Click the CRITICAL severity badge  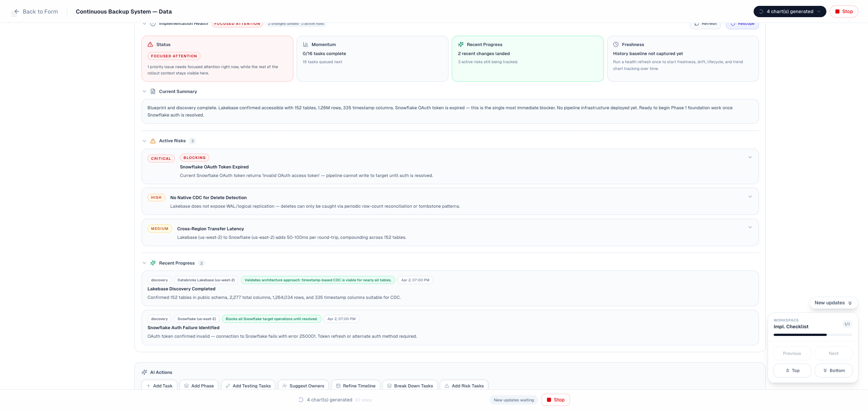161,158
